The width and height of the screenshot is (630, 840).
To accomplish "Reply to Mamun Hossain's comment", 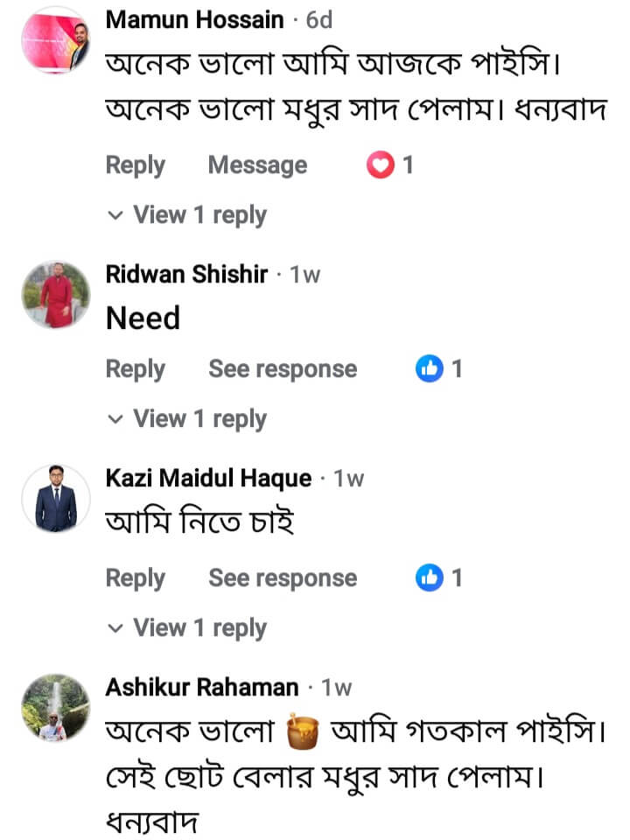I will pos(135,165).
